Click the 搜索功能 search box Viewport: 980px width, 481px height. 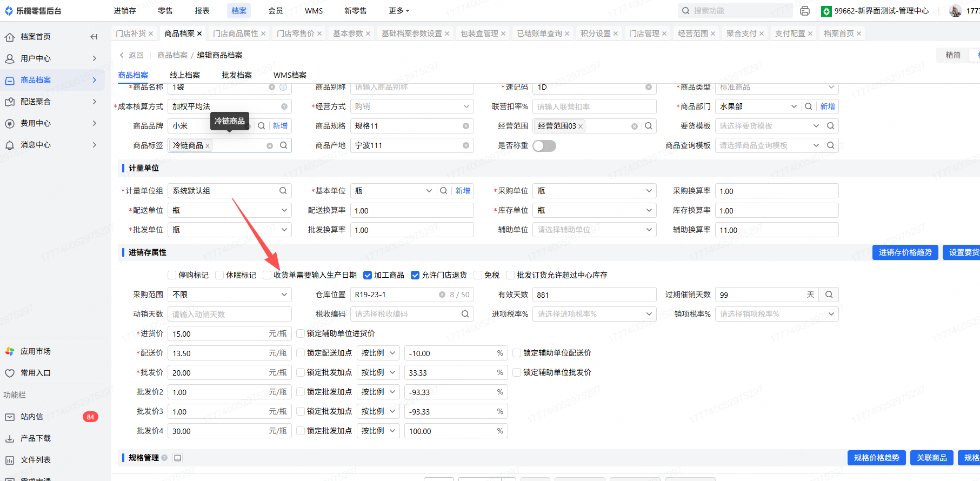click(735, 11)
